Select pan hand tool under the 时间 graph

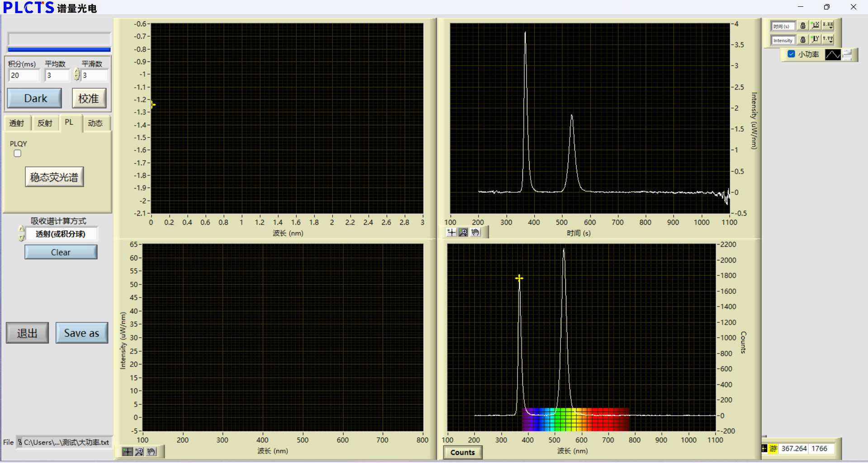pos(475,232)
